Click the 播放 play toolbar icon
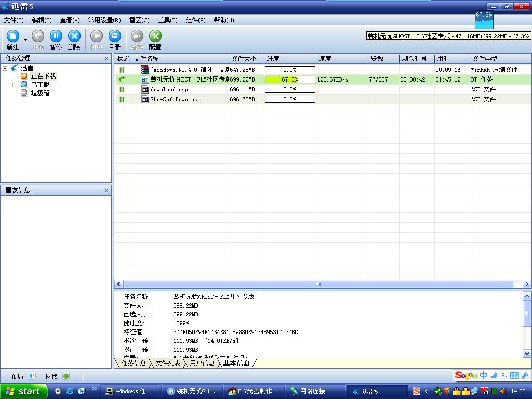The width and height of the screenshot is (532, 399). (137, 36)
